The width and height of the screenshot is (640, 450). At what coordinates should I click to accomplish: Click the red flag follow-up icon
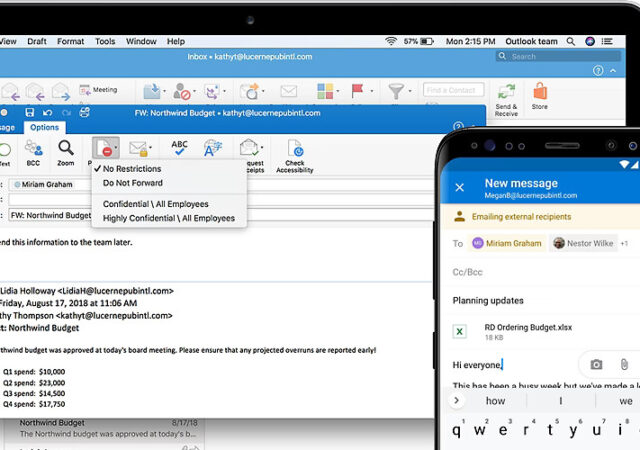click(357, 92)
